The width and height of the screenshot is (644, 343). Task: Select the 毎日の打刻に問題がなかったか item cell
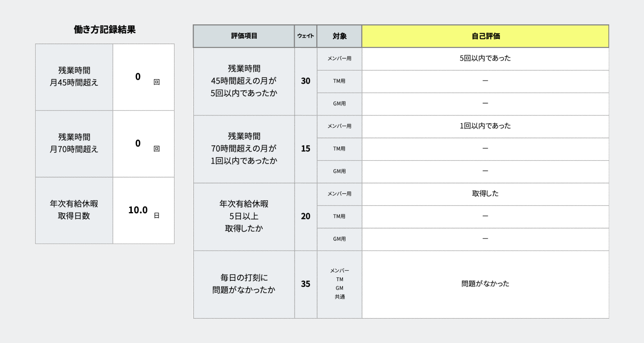point(244,284)
